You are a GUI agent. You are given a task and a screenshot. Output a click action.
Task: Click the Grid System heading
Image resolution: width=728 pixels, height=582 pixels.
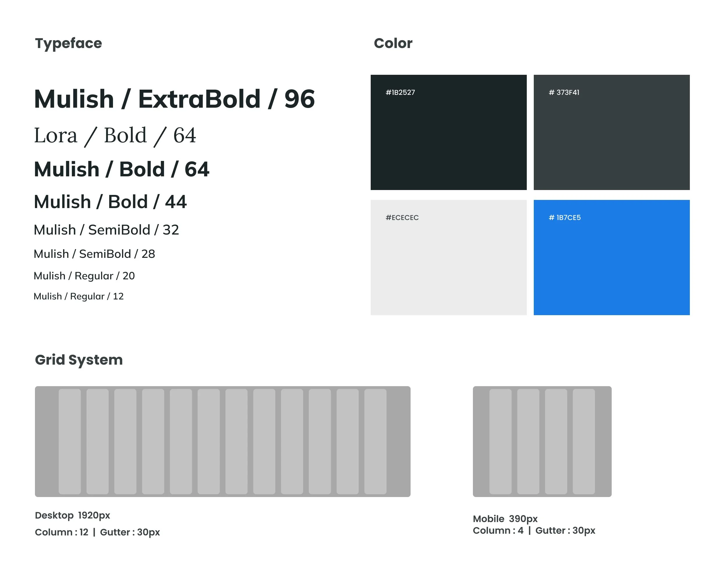[x=79, y=360]
